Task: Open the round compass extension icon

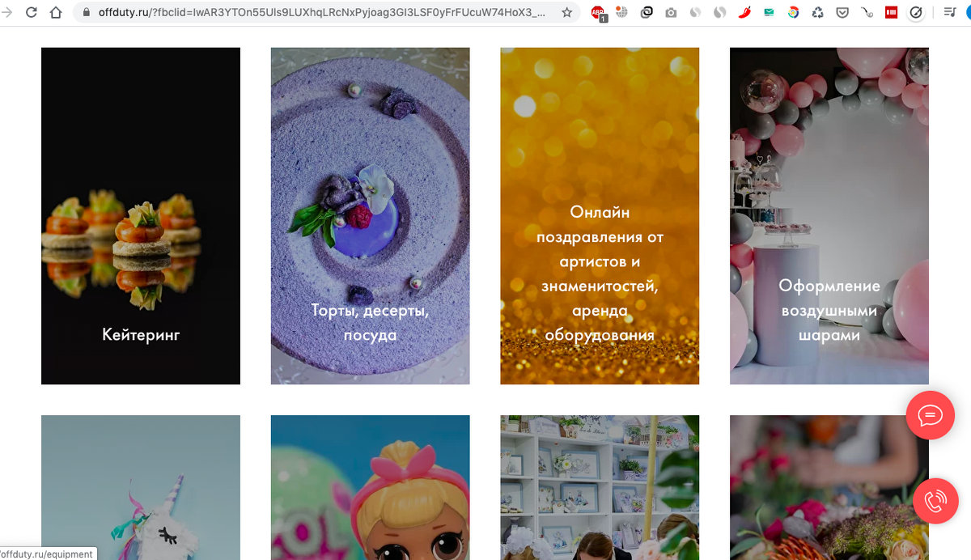Action: pos(916,13)
